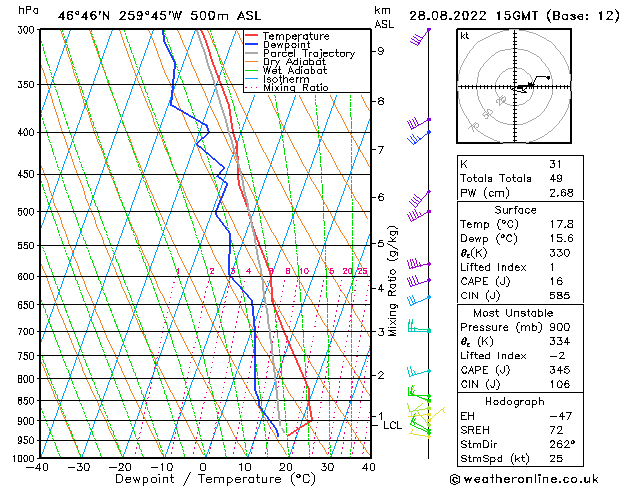
Task: Click the 'Totals Totals' value 49
Action: coord(556,178)
